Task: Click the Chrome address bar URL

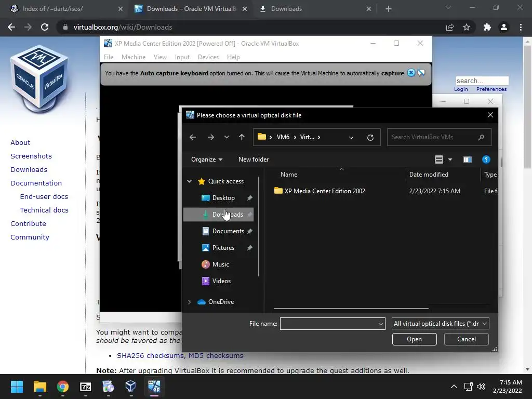Action: tap(123, 27)
